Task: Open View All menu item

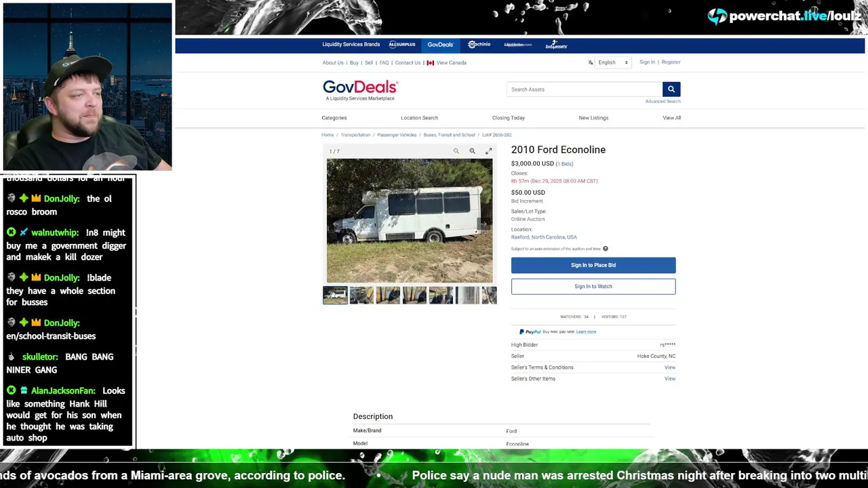Action: 671,118
